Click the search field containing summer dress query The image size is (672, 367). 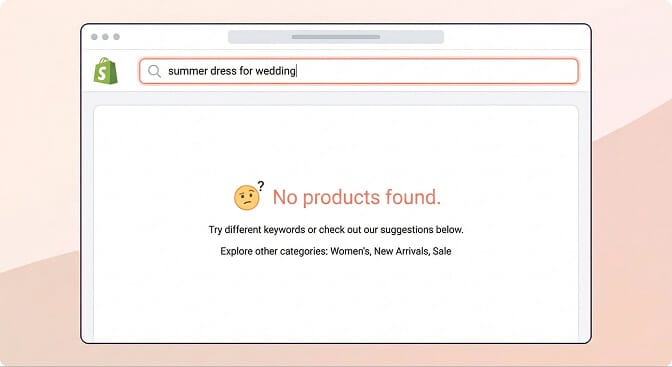click(359, 71)
